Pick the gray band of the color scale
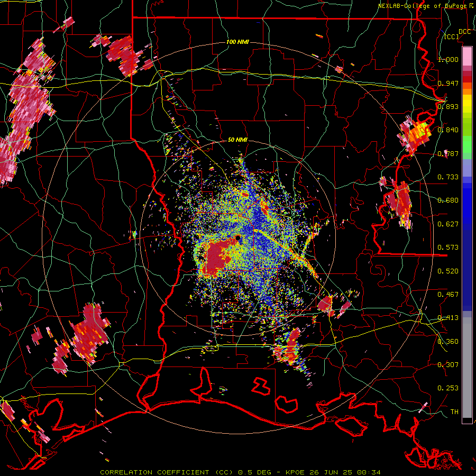 point(467,368)
